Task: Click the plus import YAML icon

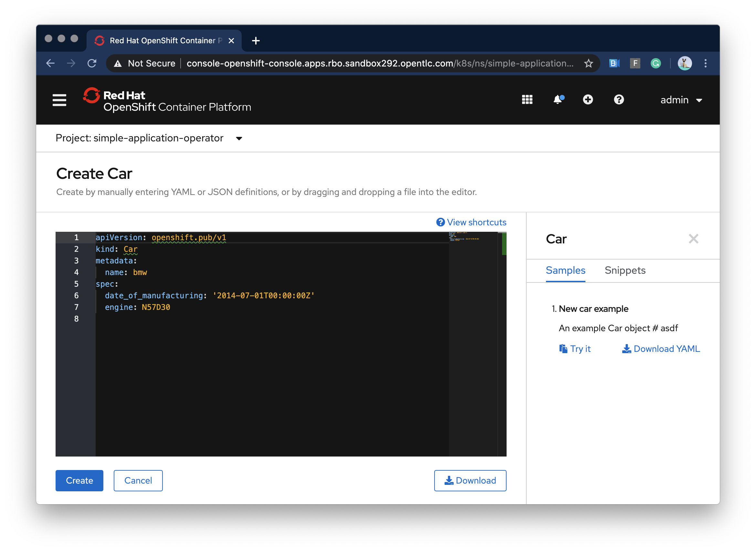Action: (x=588, y=99)
